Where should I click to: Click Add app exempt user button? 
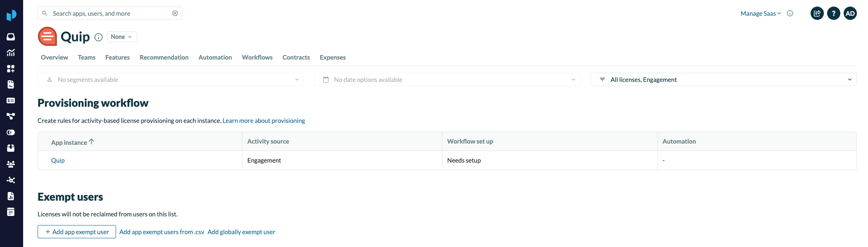pos(77,232)
